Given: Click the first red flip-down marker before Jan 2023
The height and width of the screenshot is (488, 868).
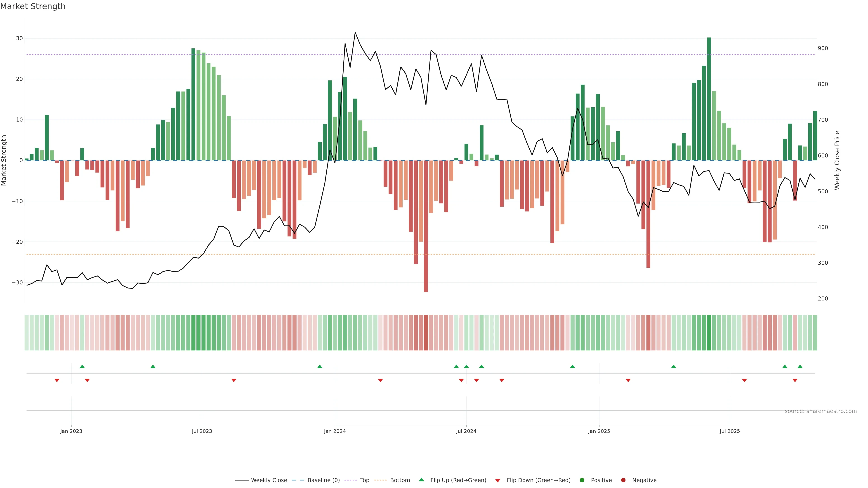Looking at the screenshot, I should coord(57,380).
